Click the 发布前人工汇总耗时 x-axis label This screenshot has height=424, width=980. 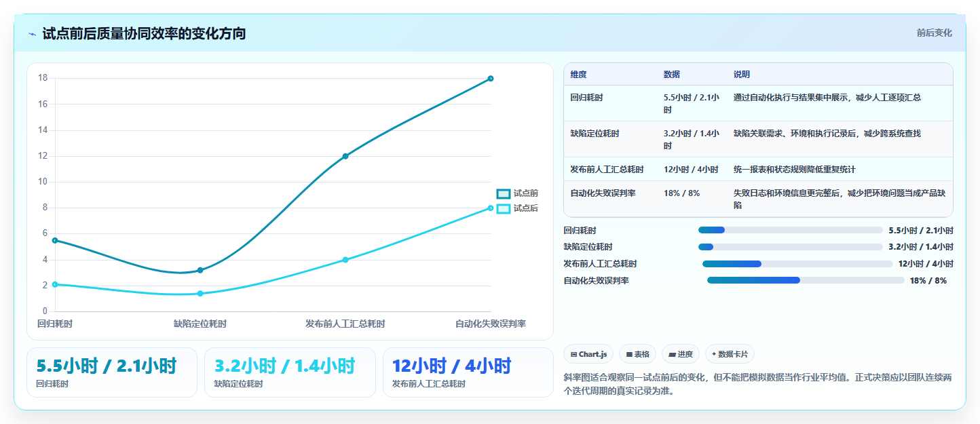pos(345,324)
